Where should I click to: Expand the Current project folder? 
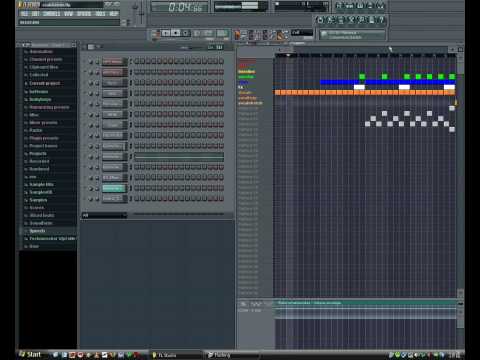pyautogui.click(x=44, y=83)
